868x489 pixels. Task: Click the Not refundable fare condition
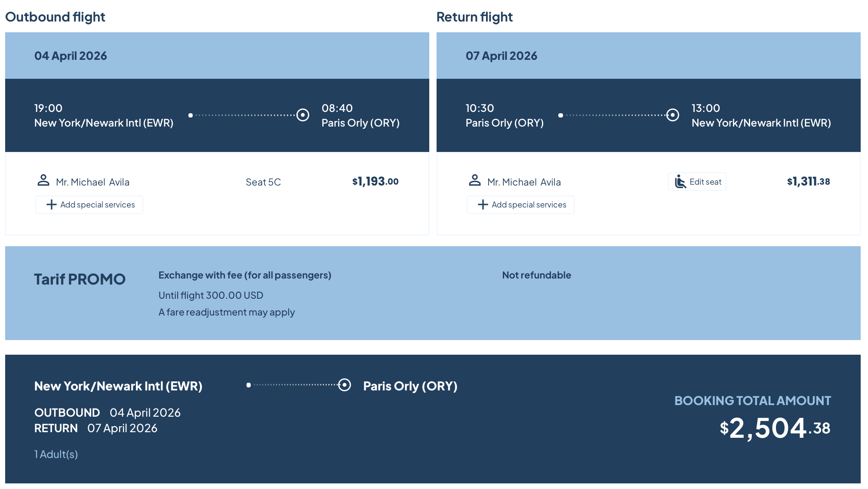pos(536,275)
